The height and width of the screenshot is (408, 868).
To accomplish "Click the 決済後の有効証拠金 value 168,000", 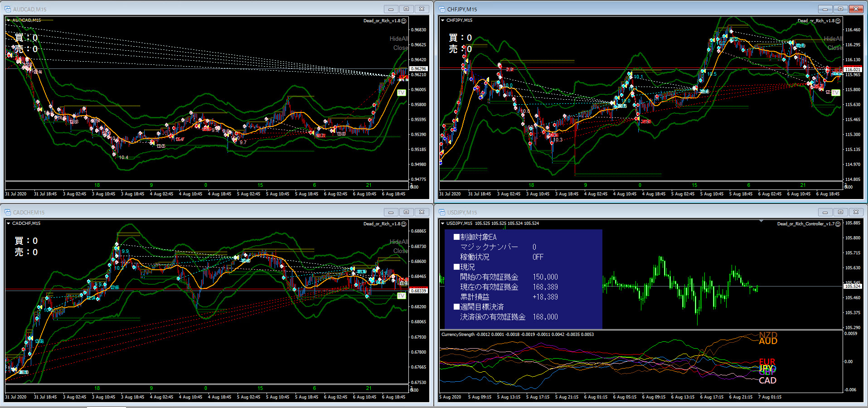I will point(545,317).
